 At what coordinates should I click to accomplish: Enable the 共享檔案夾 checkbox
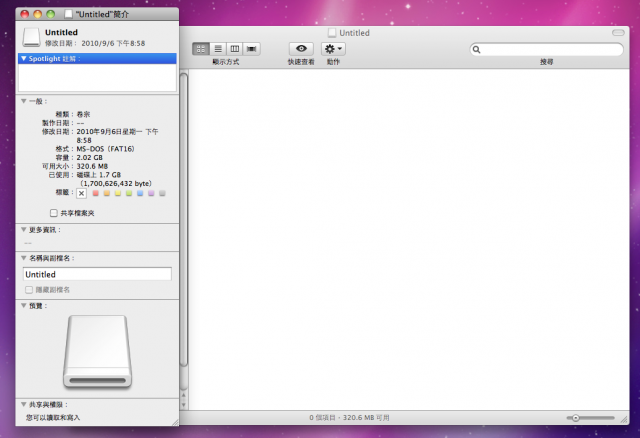pos(53,213)
